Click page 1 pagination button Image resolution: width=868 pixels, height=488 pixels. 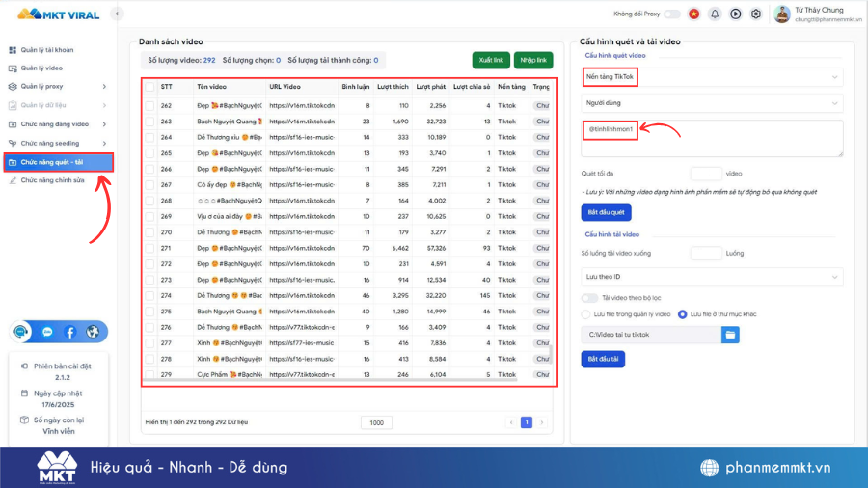527,422
